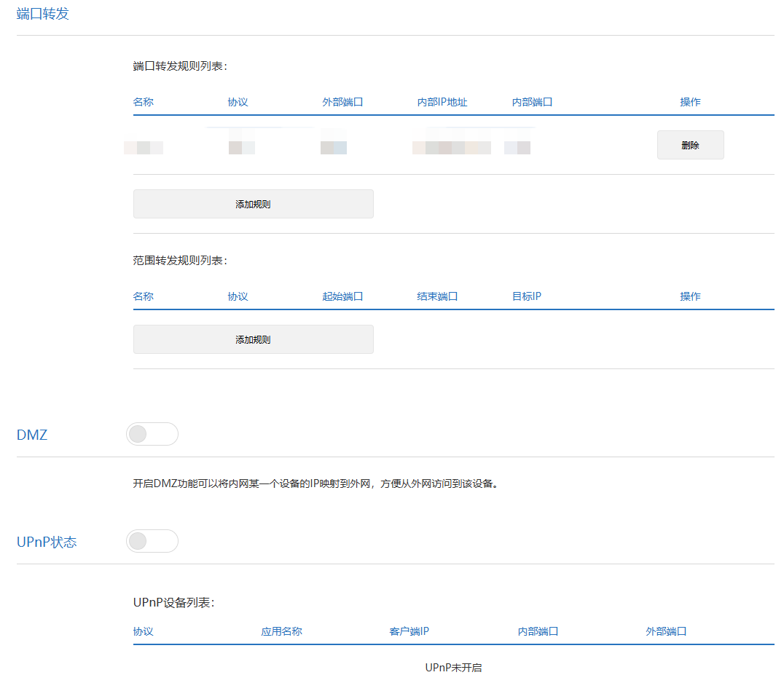The height and width of the screenshot is (683, 784).
Task: Select the 目标IP column header
Action: pyautogui.click(x=526, y=296)
